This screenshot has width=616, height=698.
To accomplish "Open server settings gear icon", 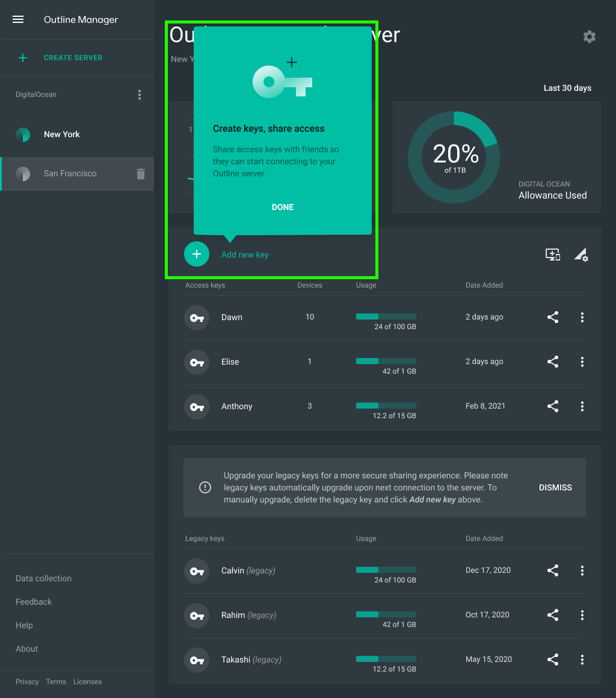I will (x=590, y=37).
